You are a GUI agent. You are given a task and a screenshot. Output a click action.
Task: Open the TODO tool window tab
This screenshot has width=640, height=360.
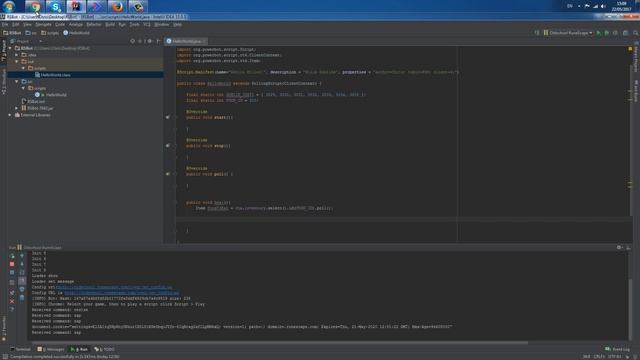[x=104, y=349]
